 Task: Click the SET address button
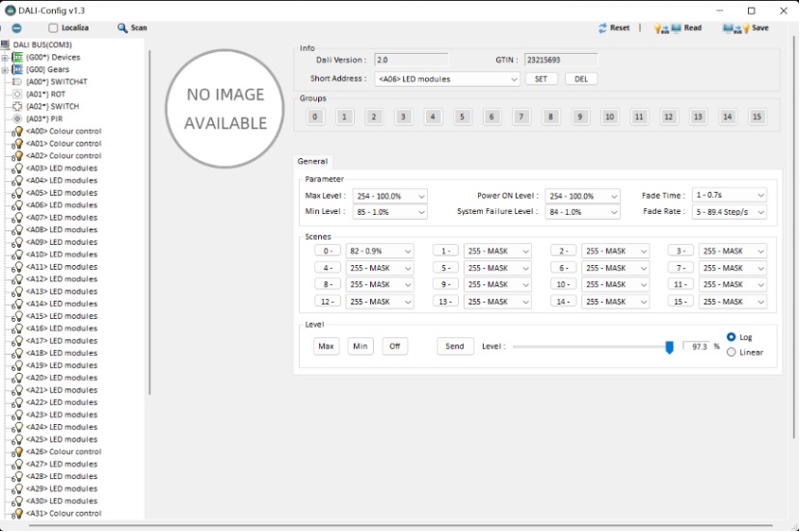542,79
